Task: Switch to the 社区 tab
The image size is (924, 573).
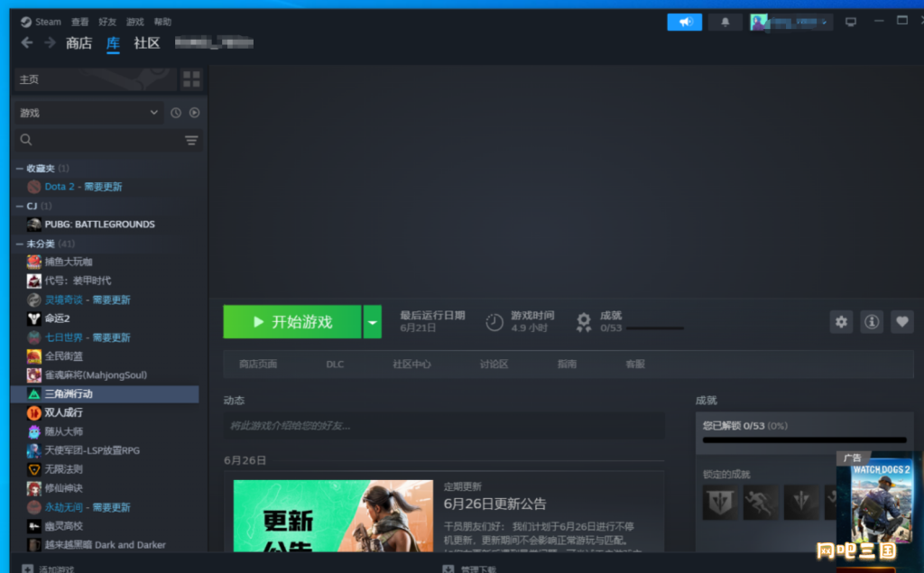Action: (x=147, y=43)
